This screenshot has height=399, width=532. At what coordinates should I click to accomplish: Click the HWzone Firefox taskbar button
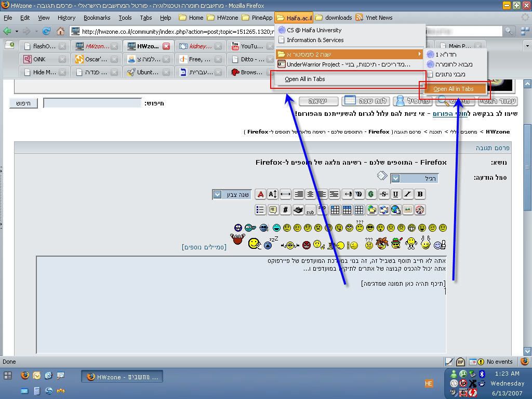tap(122, 377)
